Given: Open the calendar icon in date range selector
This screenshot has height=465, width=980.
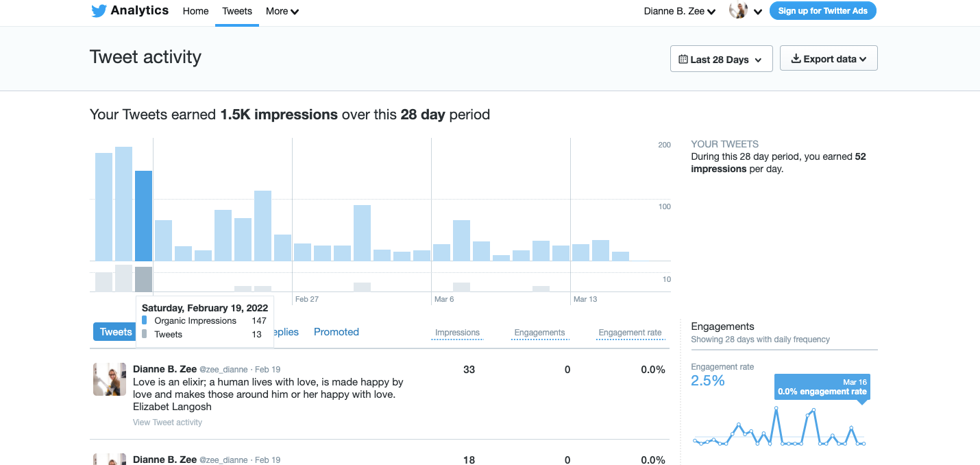Looking at the screenshot, I should click(685, 59).
